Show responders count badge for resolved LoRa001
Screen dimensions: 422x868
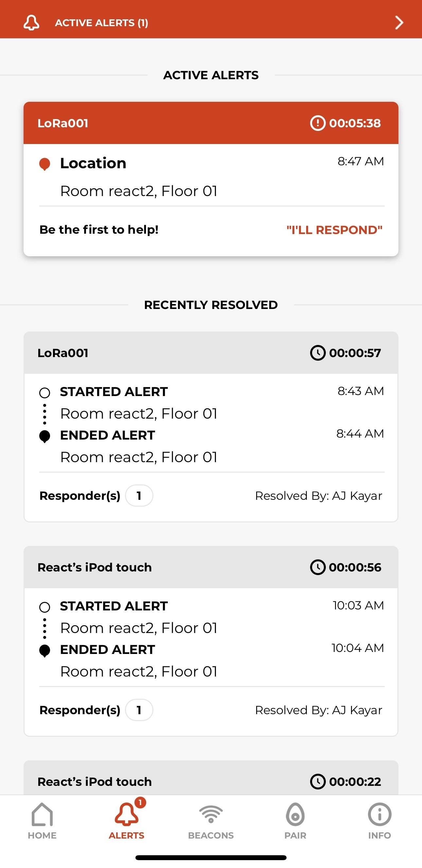pyautogui.click(x=139, y=496)
